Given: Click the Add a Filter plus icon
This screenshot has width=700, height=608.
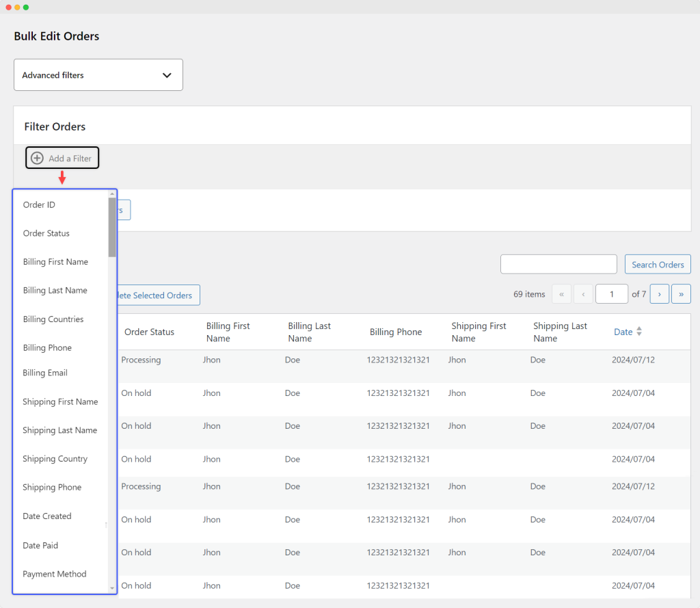Looking at the screenshot, I should 38,158.
